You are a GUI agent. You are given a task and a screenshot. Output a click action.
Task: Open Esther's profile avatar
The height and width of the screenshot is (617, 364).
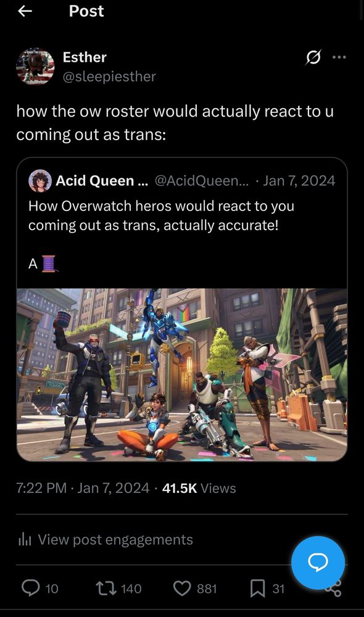[x=35, y=67]
